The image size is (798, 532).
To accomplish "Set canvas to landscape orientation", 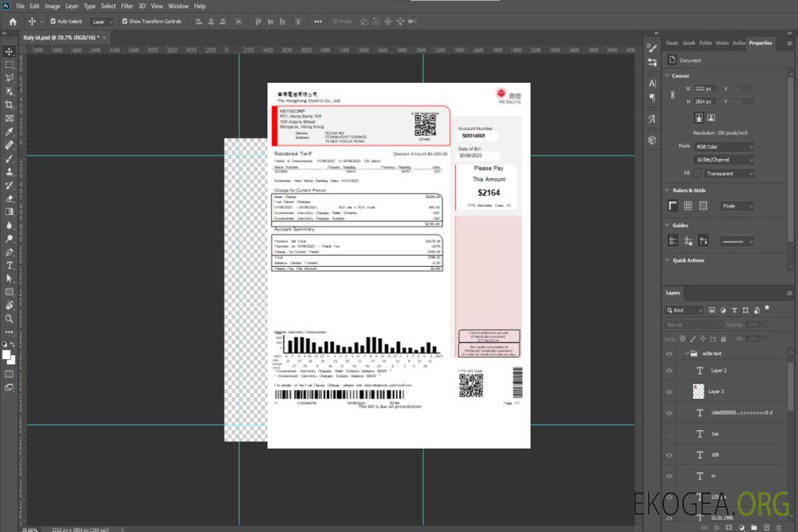I will 711,117.
